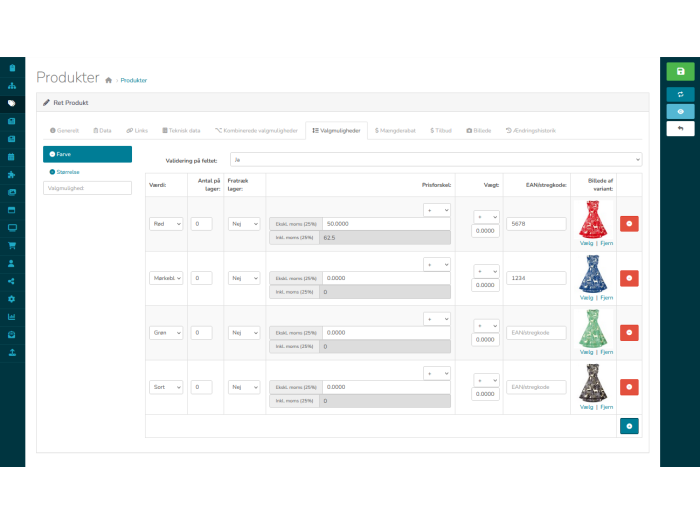Switch to the Links tab

click(x=137, y=130)
